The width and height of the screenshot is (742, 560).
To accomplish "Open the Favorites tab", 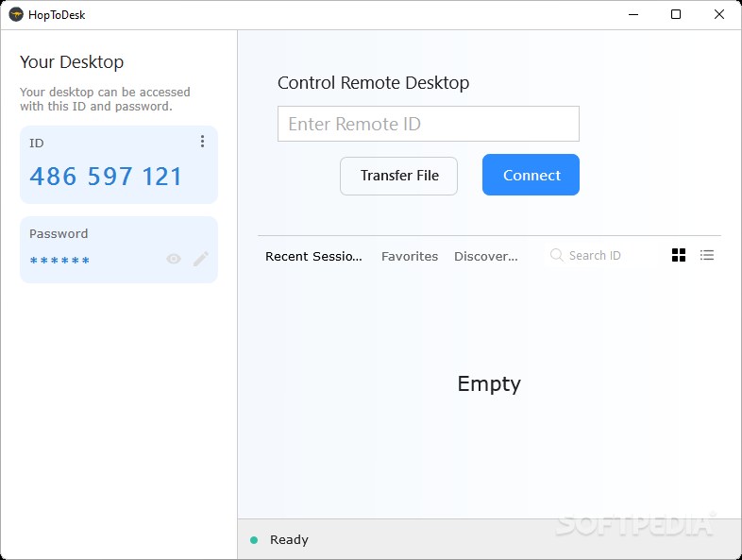I will point(410,256).
